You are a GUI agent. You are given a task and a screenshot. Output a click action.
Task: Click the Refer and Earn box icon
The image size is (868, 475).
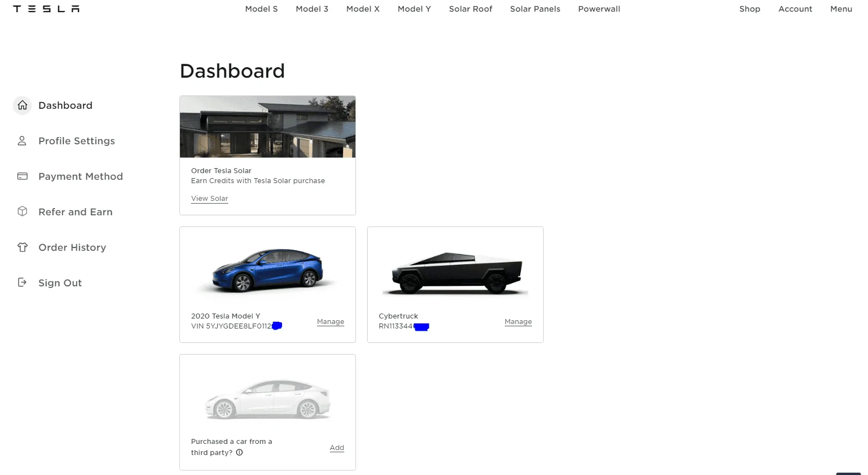point(22,211)
